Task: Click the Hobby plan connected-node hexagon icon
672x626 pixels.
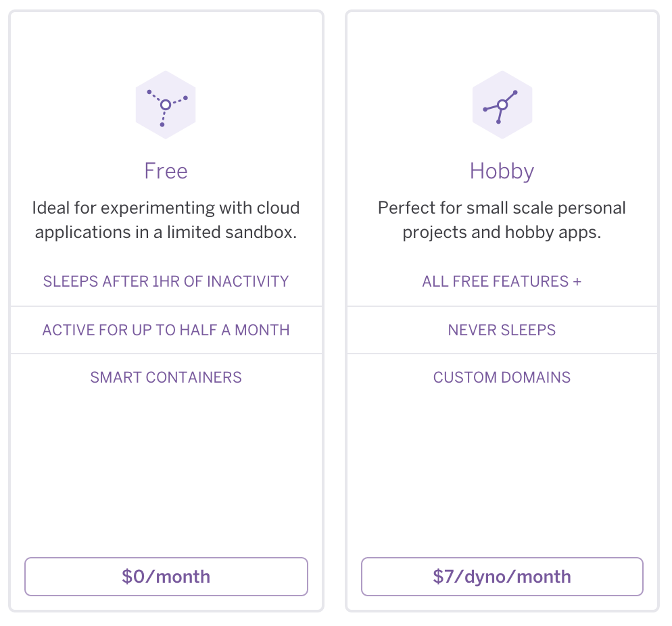Action: pos(502,105)
